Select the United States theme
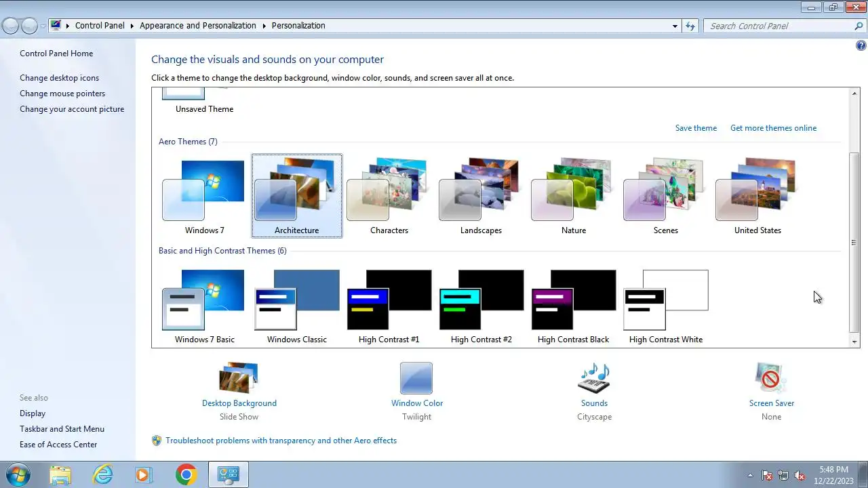 (757, 196)
